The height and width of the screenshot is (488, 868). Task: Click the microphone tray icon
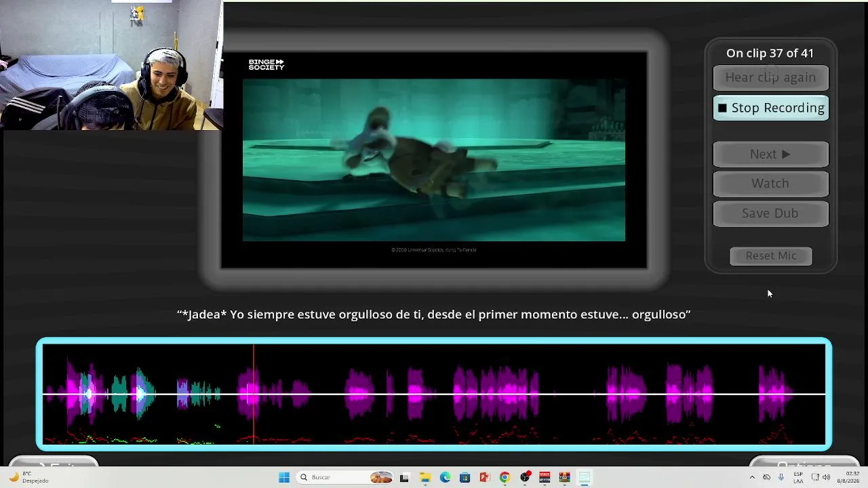[x=781, y=477]
